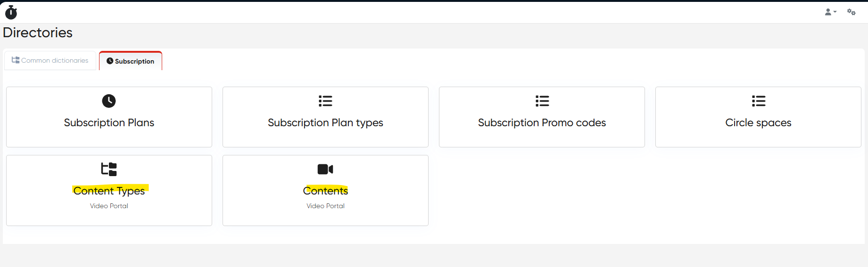
Task: Open the highlighted Contents label
Action: (x=325, y=191)
